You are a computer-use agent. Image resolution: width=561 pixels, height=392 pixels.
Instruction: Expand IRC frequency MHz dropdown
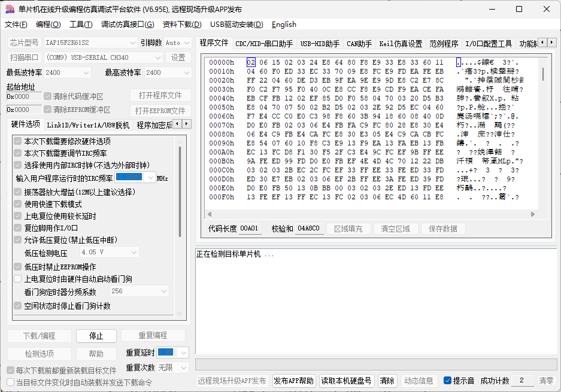(150, 177)
